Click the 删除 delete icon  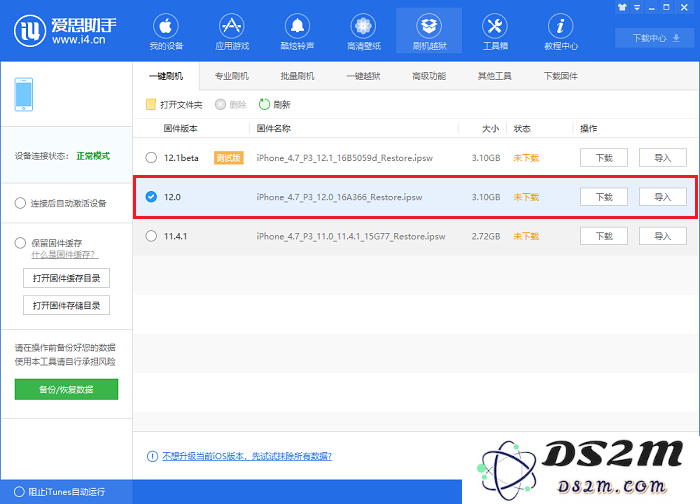coord(220,104)
